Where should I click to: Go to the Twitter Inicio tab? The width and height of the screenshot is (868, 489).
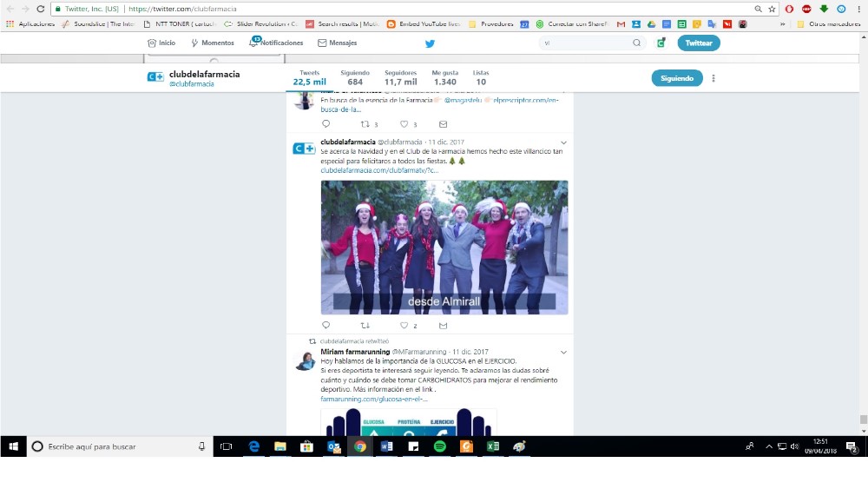tap(161, 43)
